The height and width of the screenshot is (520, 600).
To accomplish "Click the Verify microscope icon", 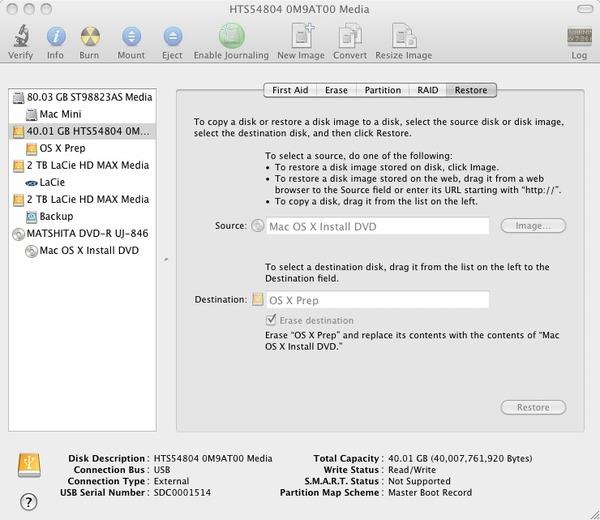I will [x=21, y=36].
